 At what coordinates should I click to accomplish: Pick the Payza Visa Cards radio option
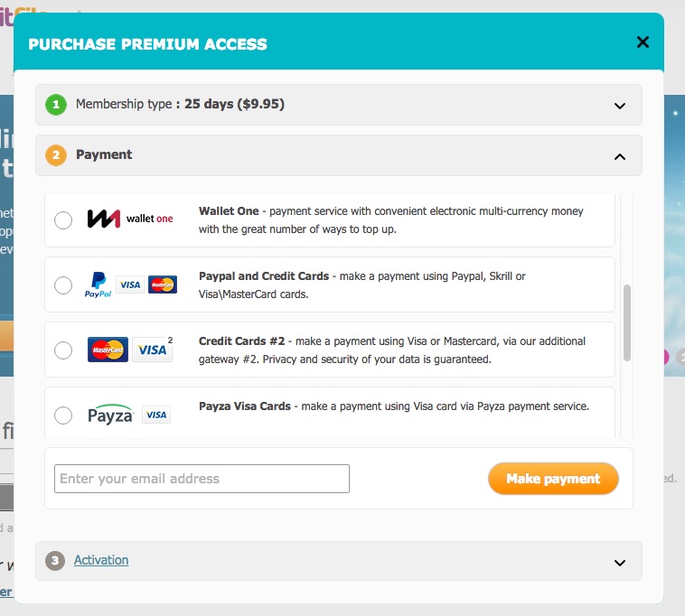click(63, 415)
